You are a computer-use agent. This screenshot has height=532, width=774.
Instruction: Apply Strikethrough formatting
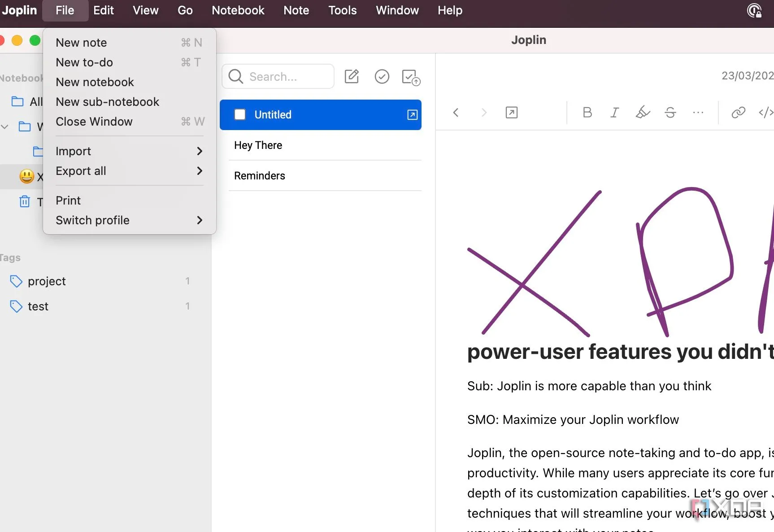(670, 113)
